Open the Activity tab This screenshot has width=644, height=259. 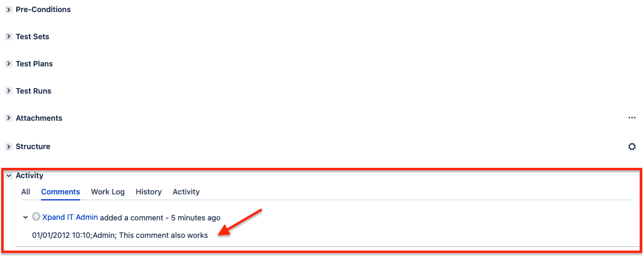pos(186,191)
